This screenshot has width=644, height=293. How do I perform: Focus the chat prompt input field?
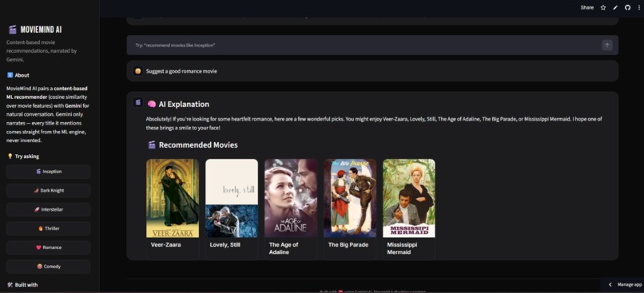click(372, 46)
